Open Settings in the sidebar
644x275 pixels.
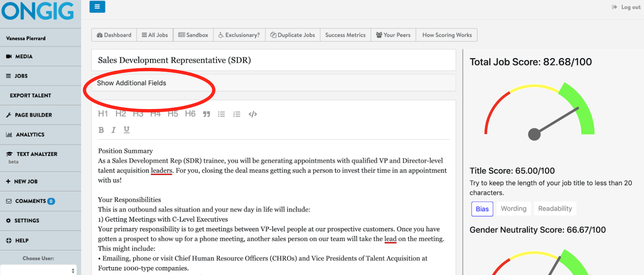pyautogui.click(x=41, y=221)
